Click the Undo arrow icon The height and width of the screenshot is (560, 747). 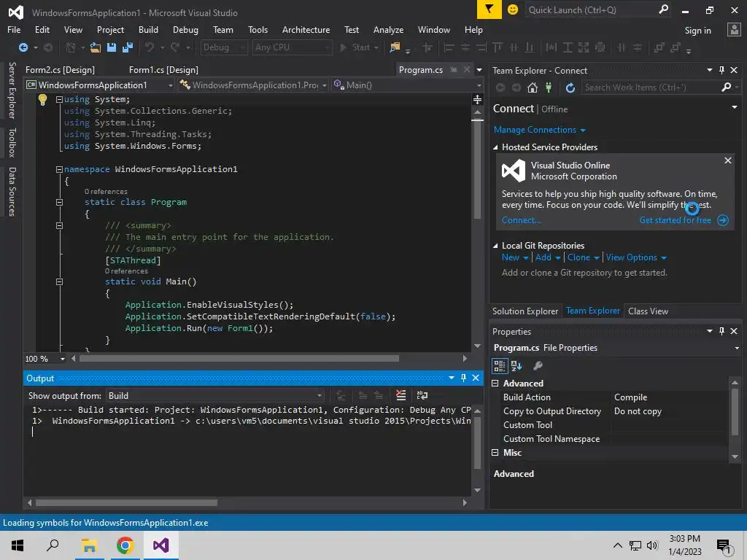(150, 47)
